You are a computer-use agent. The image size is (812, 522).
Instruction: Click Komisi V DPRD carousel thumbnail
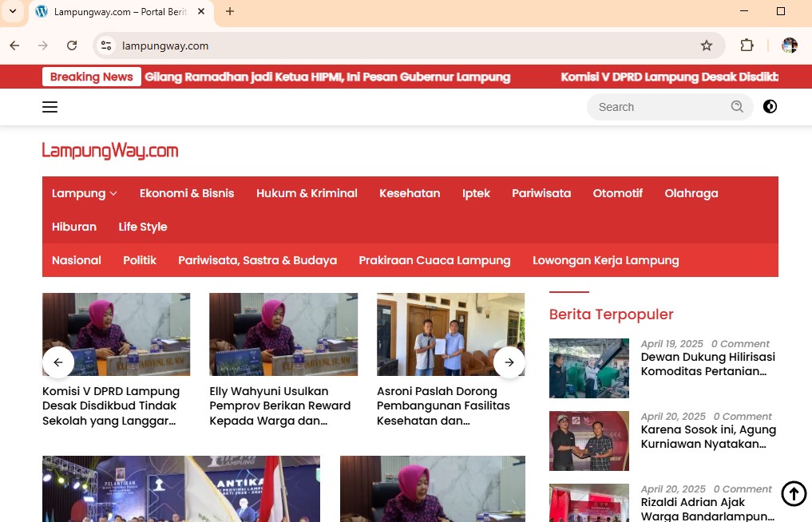pos(116,334)
